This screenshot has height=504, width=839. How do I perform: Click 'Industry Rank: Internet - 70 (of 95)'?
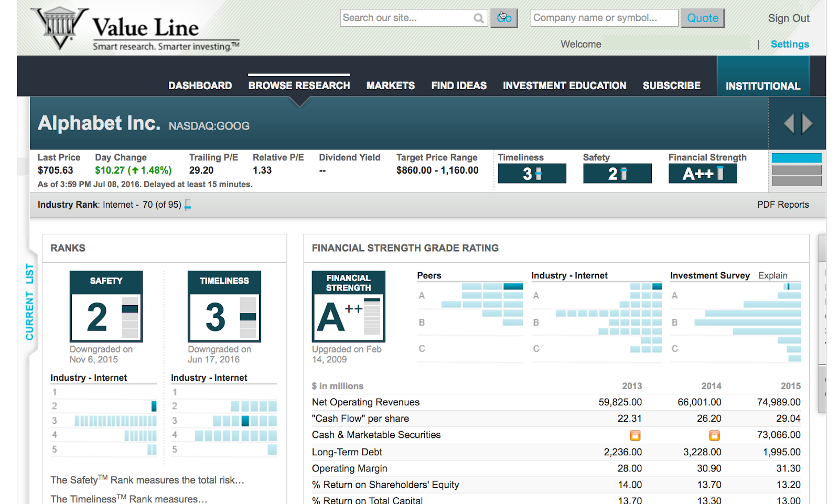click(x=110, y=205)
